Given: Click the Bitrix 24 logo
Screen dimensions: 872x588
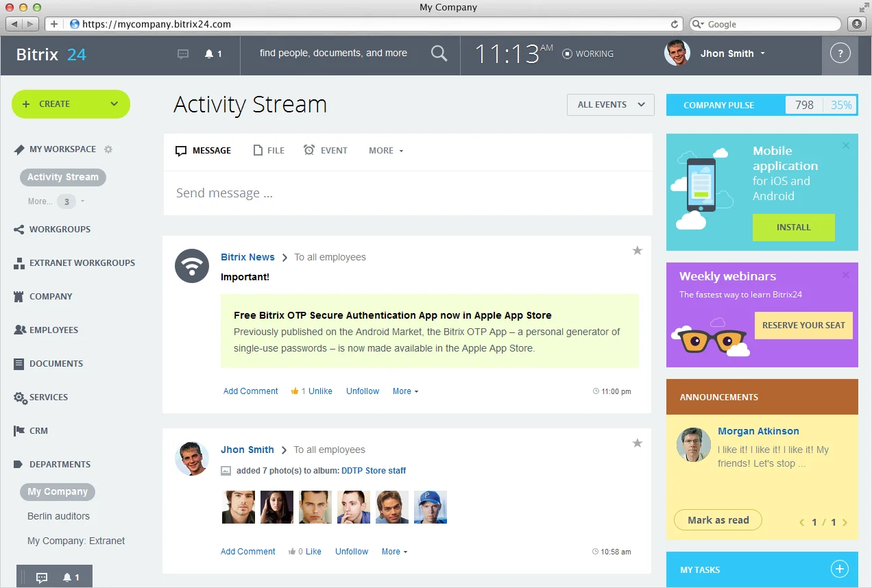Looking at the screenshot, I should [x=51, y=54].
